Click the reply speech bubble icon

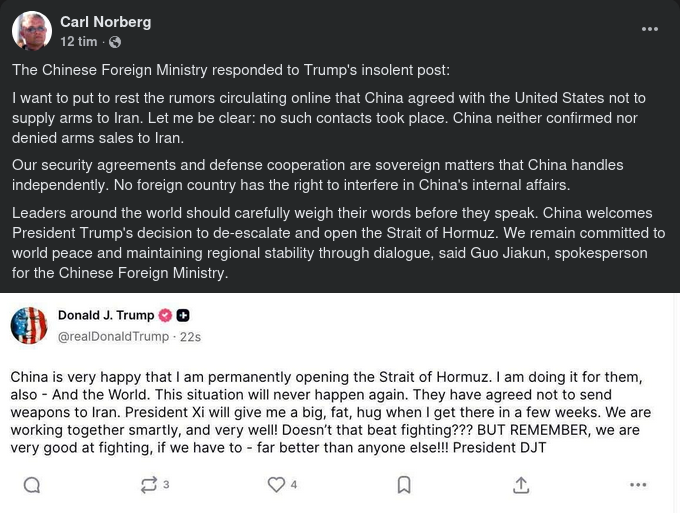[x=32, y=485]
